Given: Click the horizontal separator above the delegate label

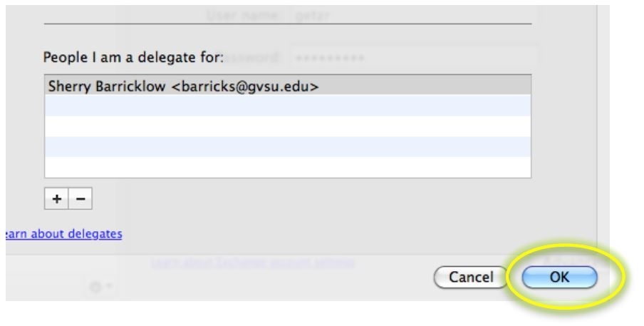Looking at the screenshot, I should point(287,24).
